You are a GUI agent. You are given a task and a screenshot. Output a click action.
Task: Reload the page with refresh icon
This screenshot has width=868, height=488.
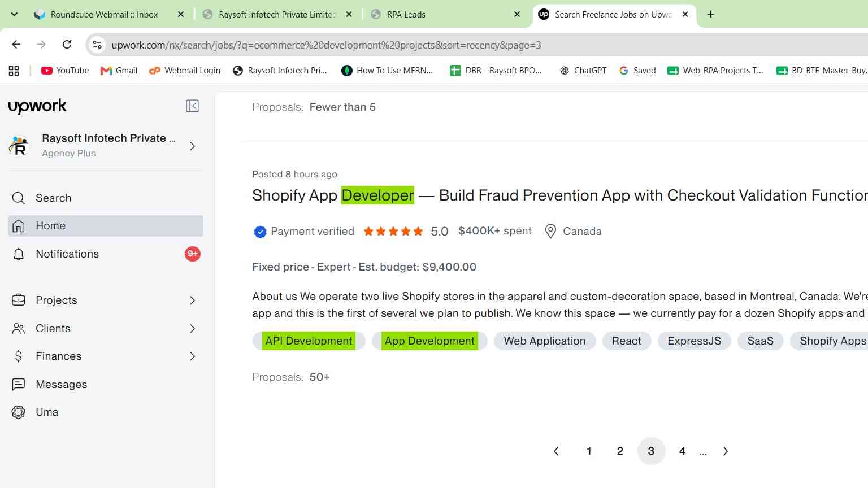click(67, 45)
